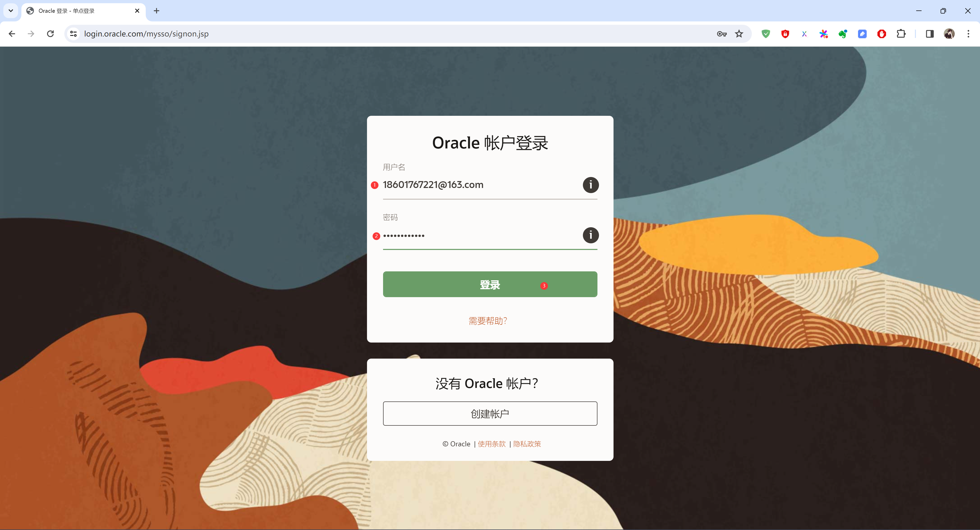The width and height of the screenshot is (980, 530).
Task: Open the Evernote elephant extension
Action: click(x=843, y=34)
